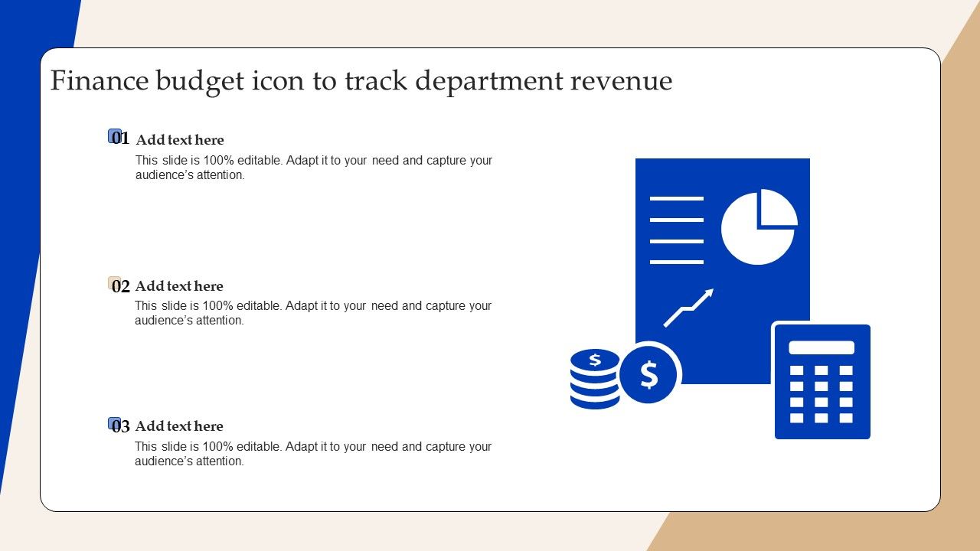This screenshot has width=980, height=551.
Task: Click the 01 number marker
Action: tap(120, 139)
